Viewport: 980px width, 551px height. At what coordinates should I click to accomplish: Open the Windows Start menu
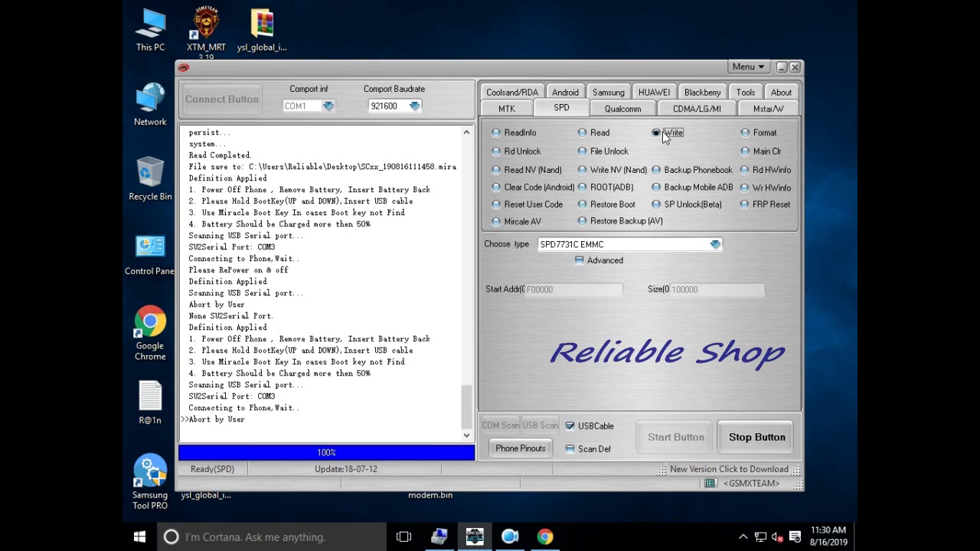(x=139, y=537)
